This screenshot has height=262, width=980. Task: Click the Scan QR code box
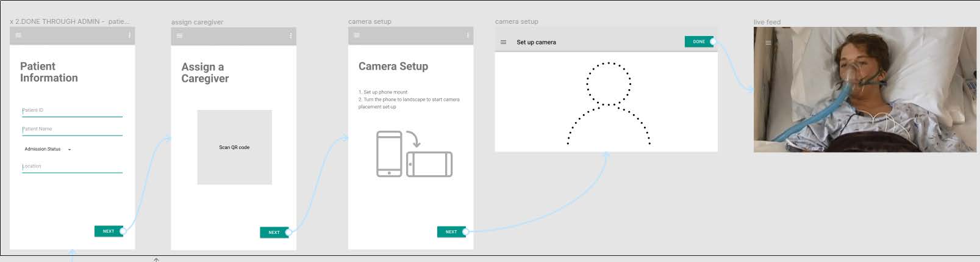click(234, 147)
